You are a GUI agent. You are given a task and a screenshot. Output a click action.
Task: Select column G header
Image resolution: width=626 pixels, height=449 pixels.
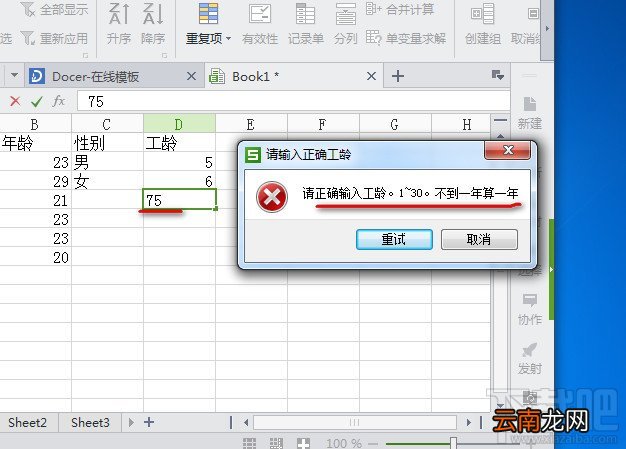point(395,124)
